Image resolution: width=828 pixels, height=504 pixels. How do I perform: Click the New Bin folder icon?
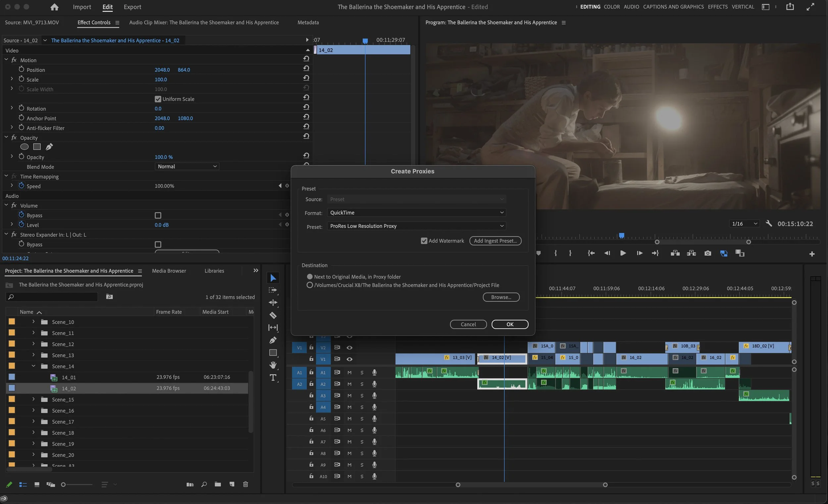[x=218, y=484]
